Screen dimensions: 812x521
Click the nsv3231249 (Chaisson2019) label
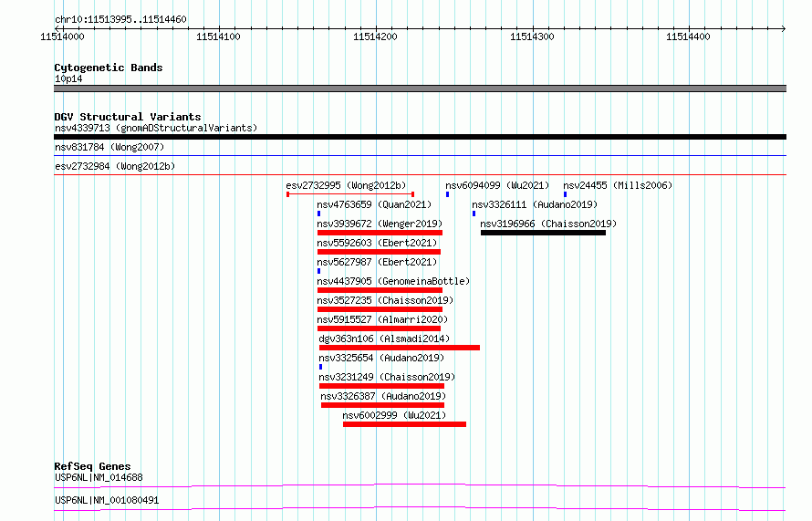coord(387,377)
